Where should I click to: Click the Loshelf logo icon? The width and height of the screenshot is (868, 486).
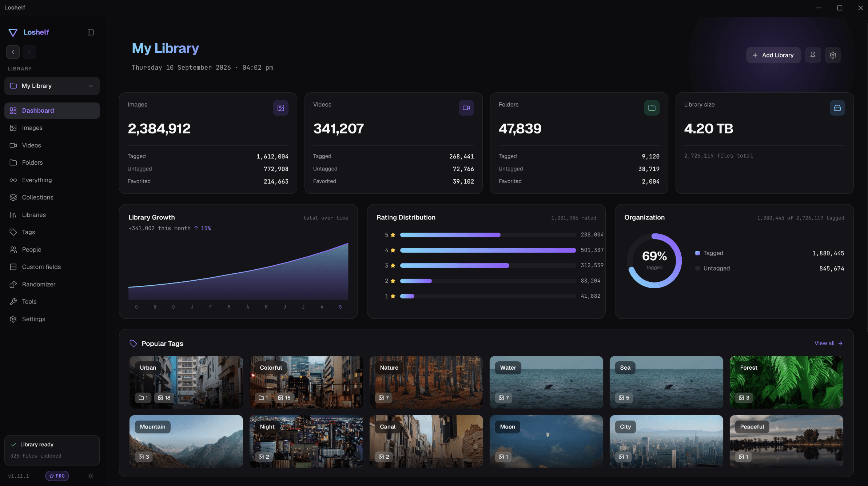click(13, 33)
